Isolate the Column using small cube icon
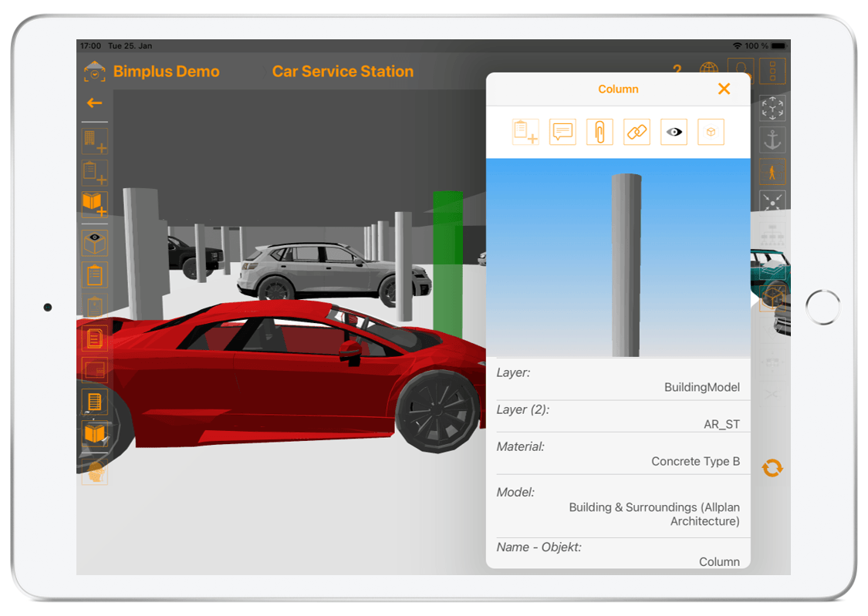868x616 pixels. coord(711,132)
